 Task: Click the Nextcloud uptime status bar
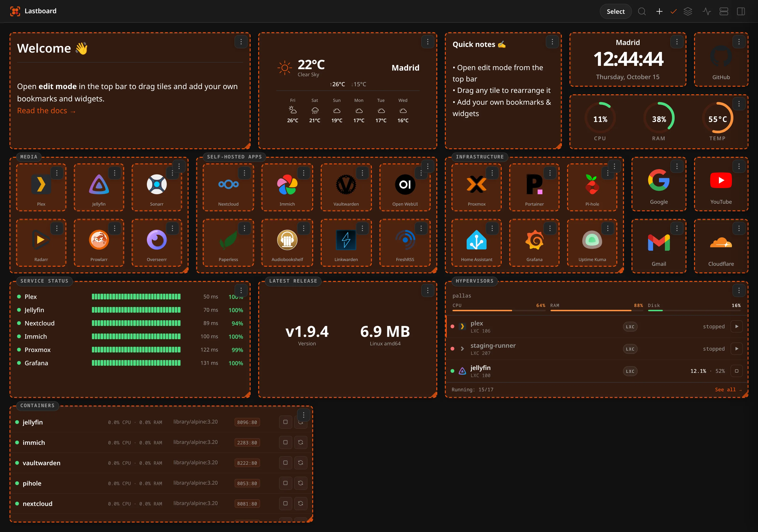(x=136, y=323)
